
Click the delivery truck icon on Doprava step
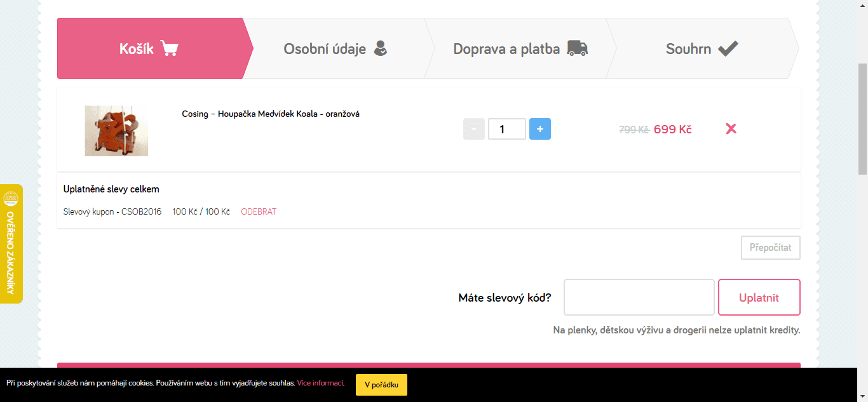pos(577,48)
